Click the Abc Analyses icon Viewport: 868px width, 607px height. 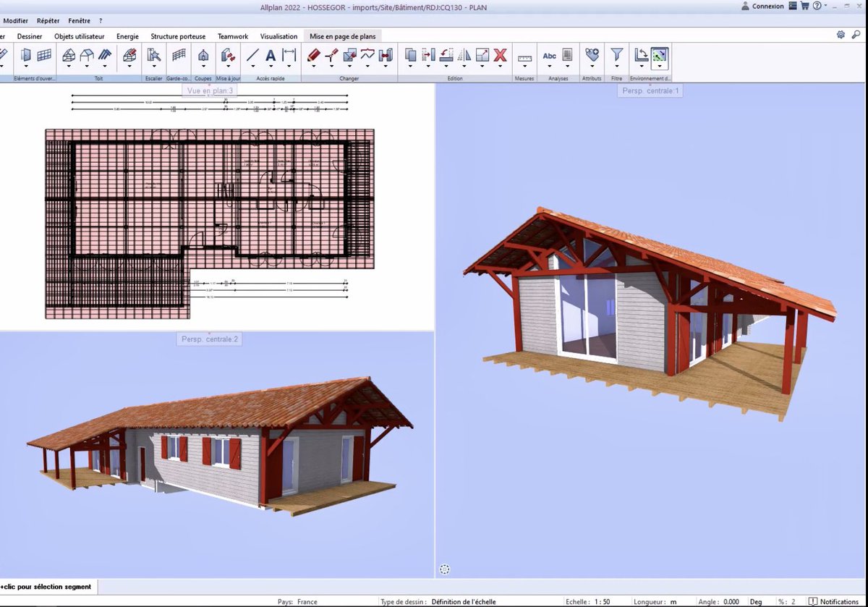click(x=550, y=55)
